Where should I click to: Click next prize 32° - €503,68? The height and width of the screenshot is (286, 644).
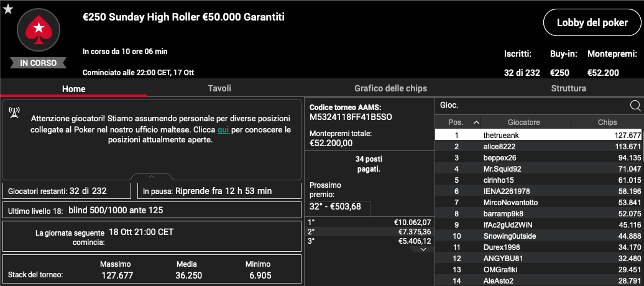pyautogui.click(x=335, y=206)
